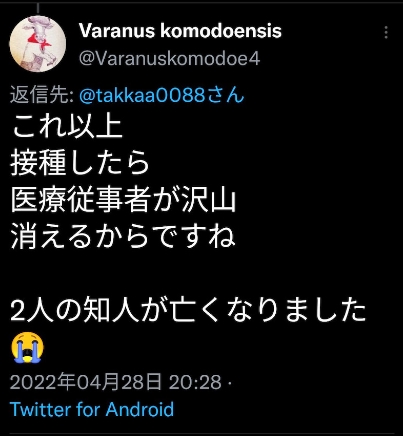This screenshot has height=436, width=403.
Task: Click the tweet line これ以上
Action: 67,127
